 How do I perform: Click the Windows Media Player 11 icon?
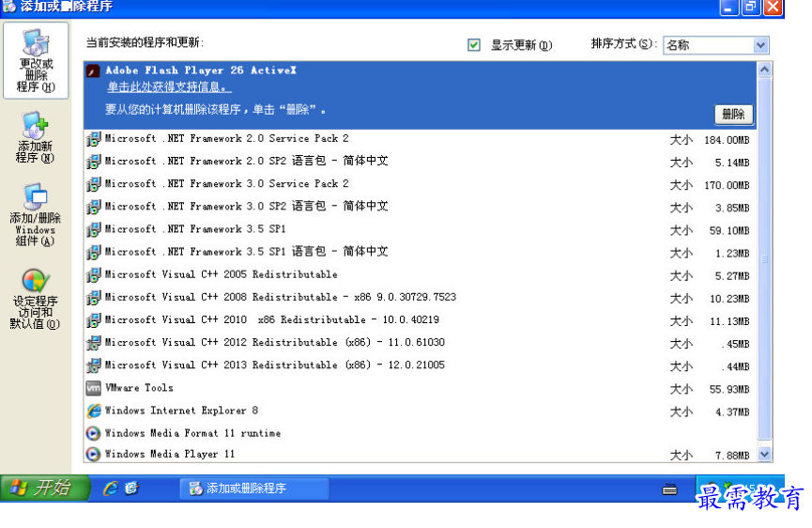93,454
